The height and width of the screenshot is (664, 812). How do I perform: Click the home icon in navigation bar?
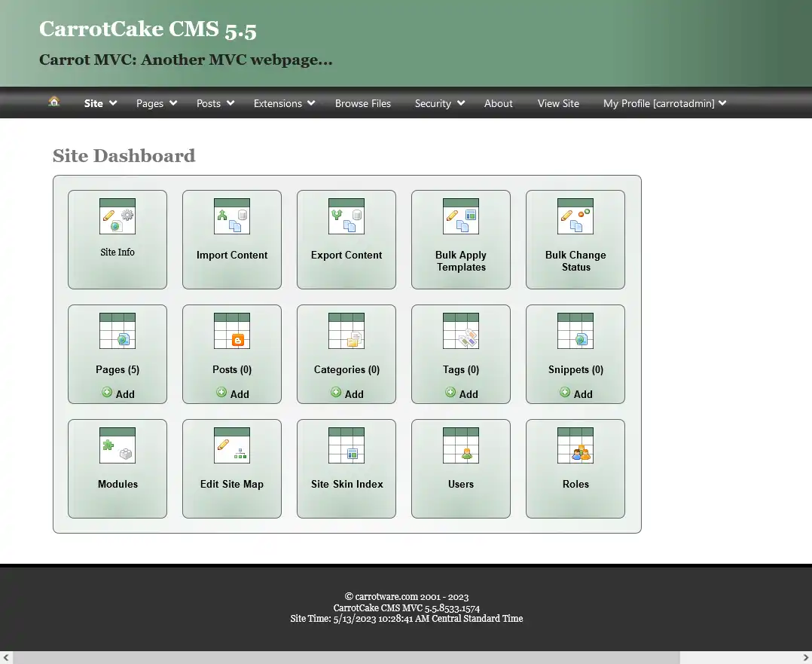point(54,102)
